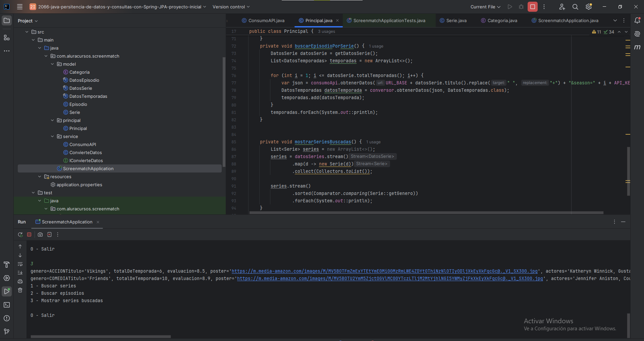Click the red Stop icon in Run panel toolbar

[x=29, y=234]
